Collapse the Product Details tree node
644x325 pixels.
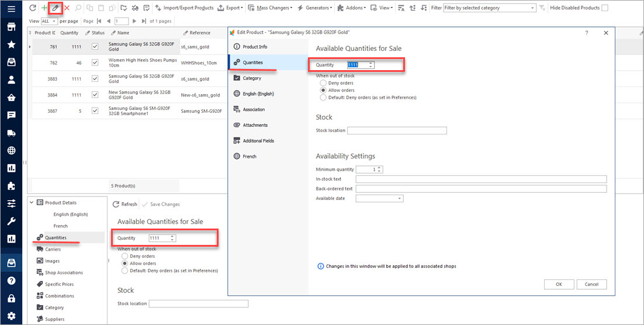(x=32, y=203)
